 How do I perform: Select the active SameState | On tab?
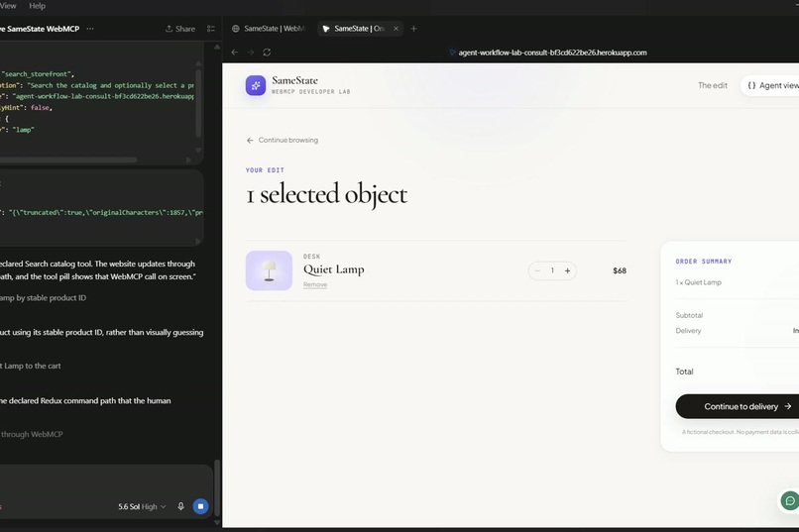[x=359, y=29]
